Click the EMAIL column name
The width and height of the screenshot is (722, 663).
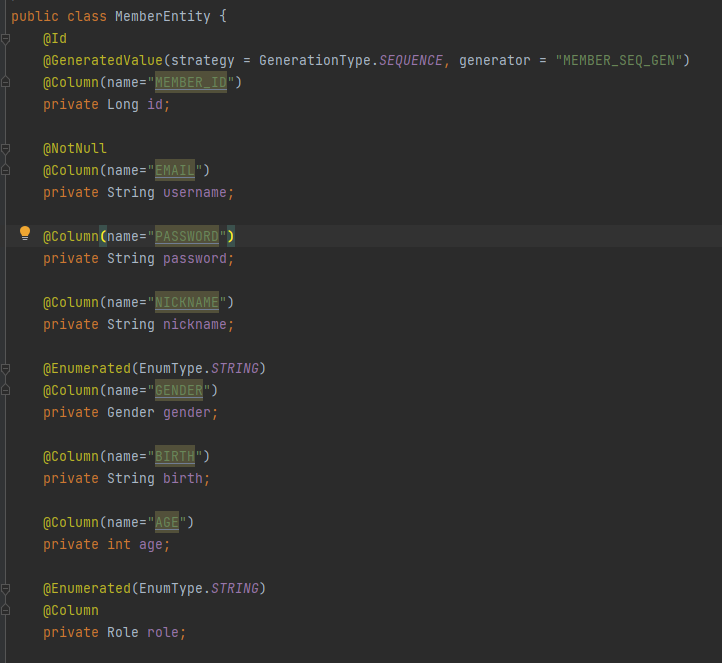175,170
